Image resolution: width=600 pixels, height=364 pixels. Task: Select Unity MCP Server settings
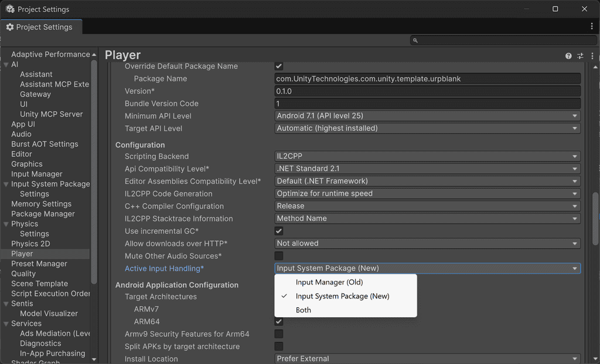[52, 114]
